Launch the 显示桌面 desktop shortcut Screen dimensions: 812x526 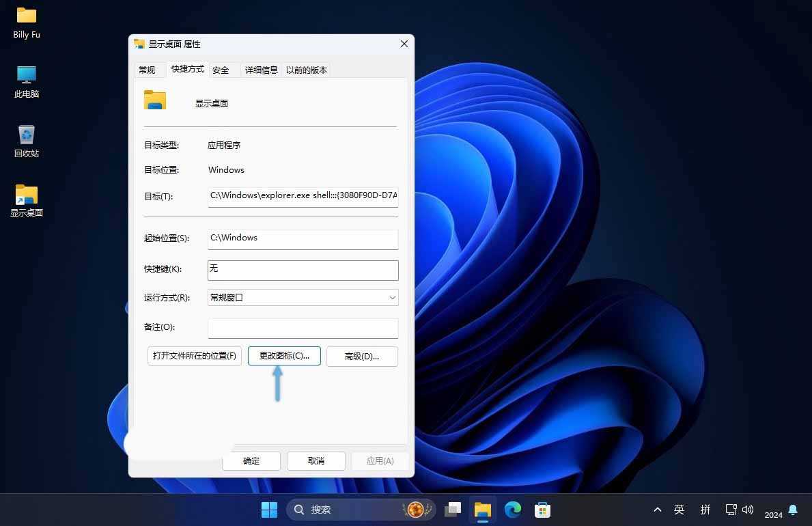[26, 200]
